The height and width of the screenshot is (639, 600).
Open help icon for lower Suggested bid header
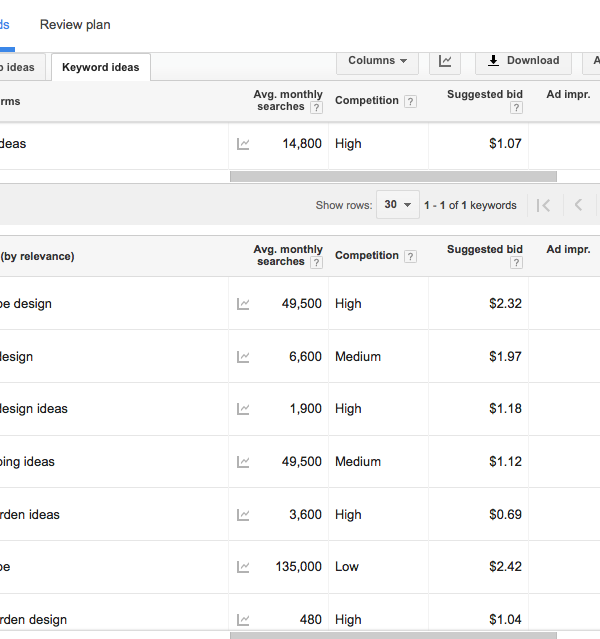pyautogui.click(x=516, y=262)
